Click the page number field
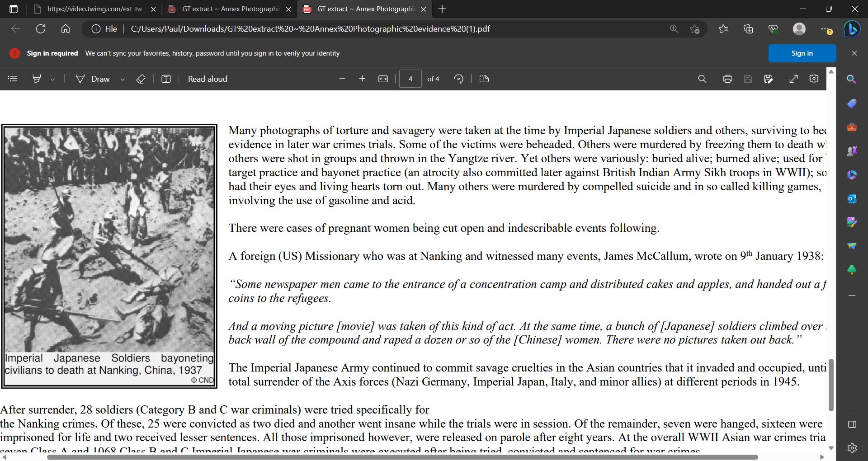Image resolution: width=868 pixels, height=461 pixels. pyautogui.click(x=410, y=79)
